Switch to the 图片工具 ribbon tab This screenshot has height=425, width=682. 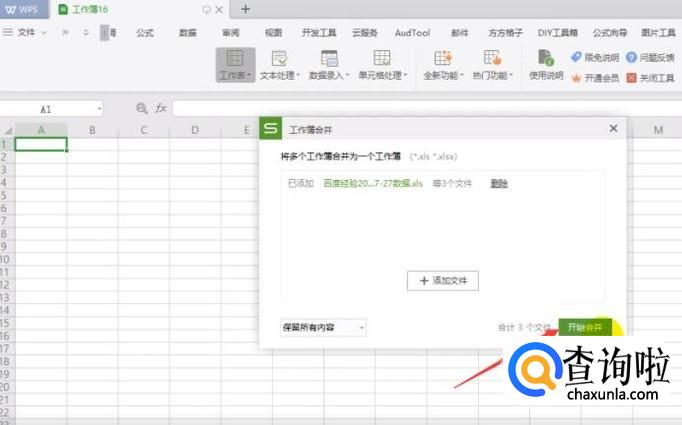[x=658, y=33]
